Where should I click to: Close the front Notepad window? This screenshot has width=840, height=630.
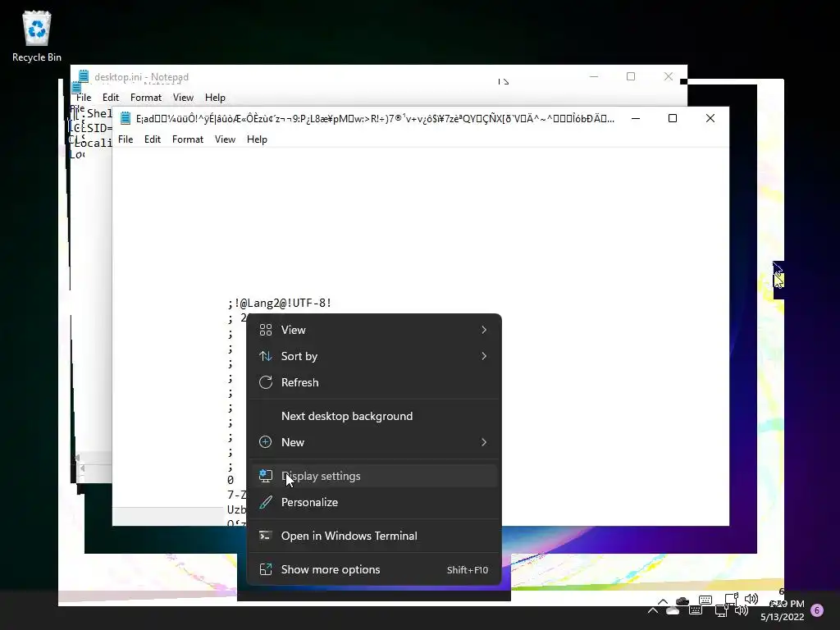[710, 118]
